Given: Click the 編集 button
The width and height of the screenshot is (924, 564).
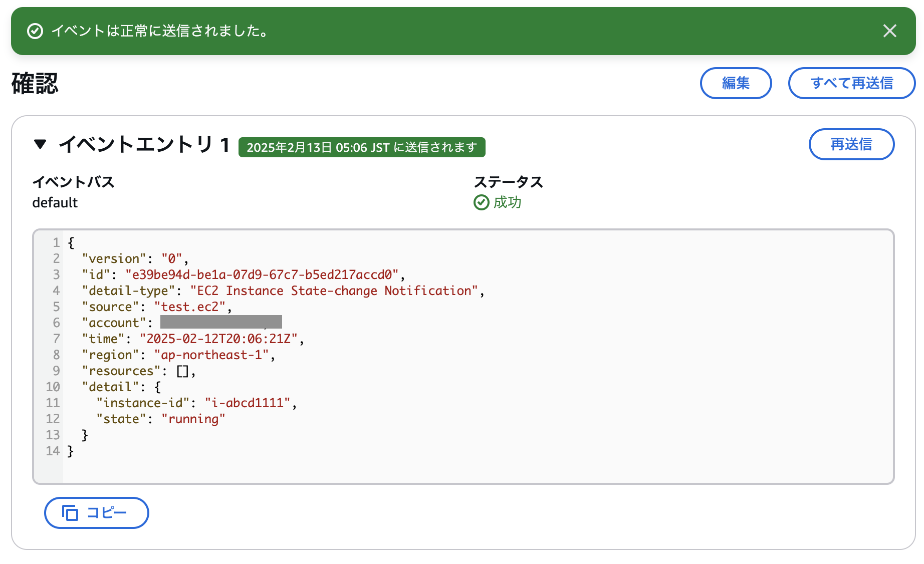Looking at the screenshot, I should 736,83.
